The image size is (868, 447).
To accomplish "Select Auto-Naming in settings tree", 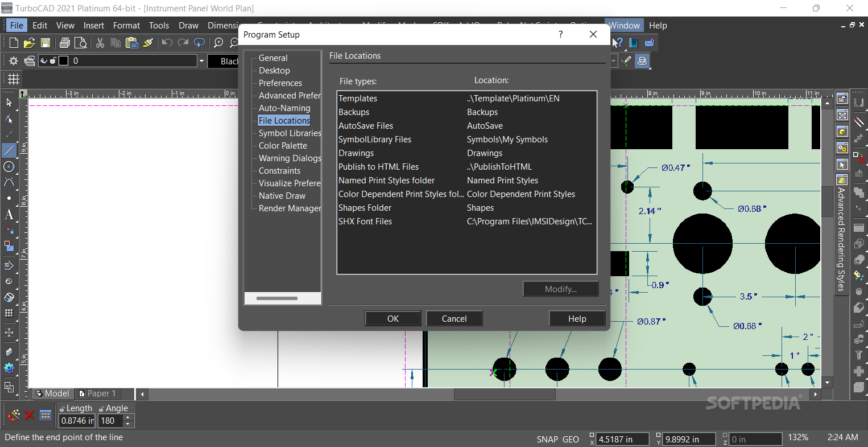I will [x=284, y=108].
